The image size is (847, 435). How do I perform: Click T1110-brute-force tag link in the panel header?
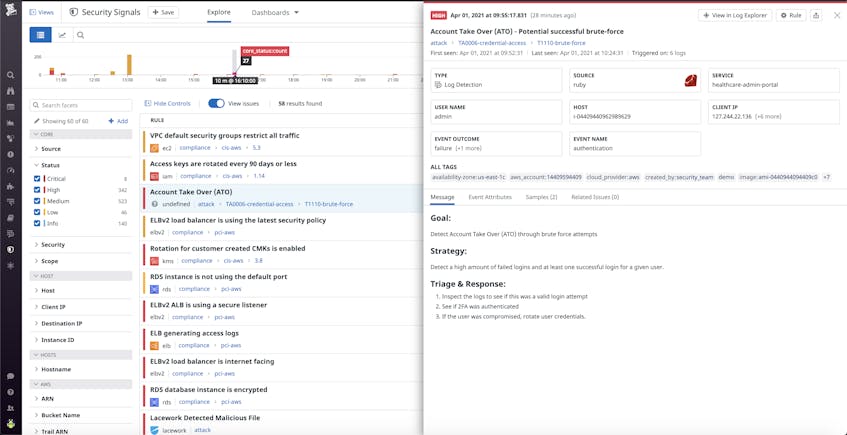pos(561,43)
